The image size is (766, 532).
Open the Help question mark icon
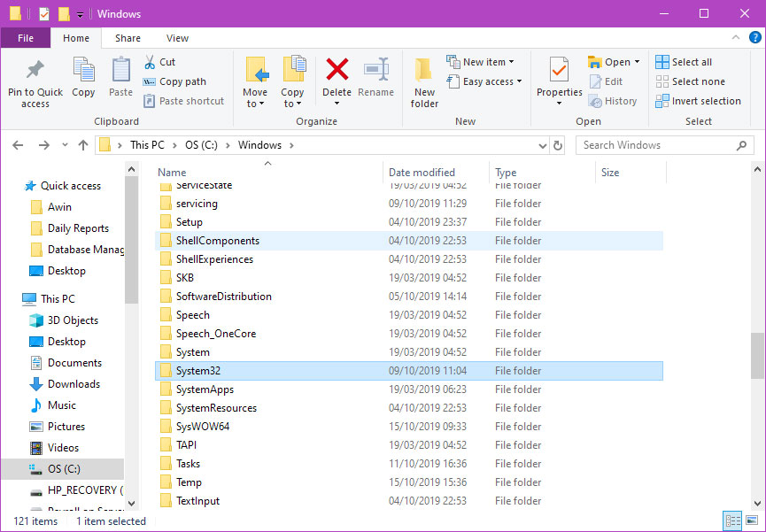click(754, 37)
